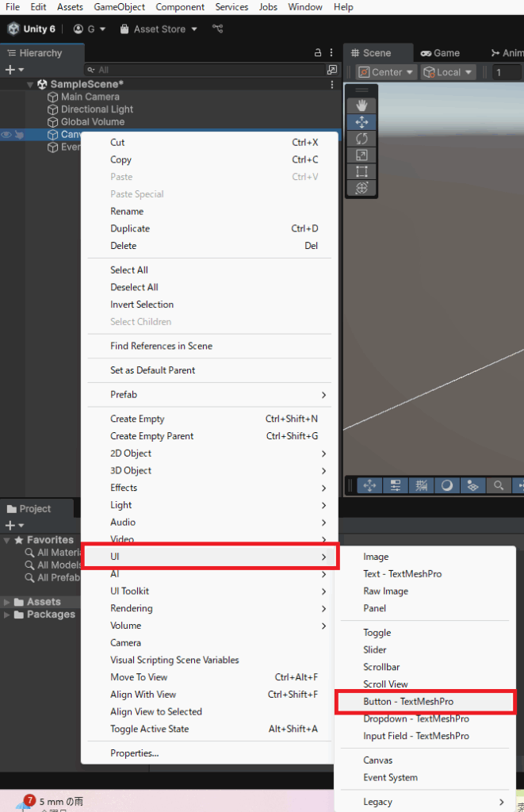This screenshot has width=524, height=812.
Task: Select the Scale tool
Action: (361, 155)
